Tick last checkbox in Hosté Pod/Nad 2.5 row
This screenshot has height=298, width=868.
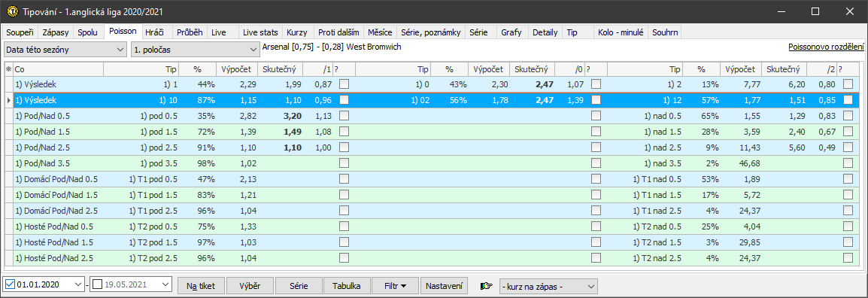click(x=848, y=258)
